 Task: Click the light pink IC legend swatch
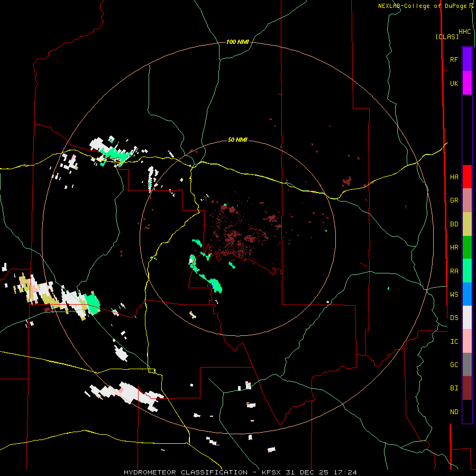(467, 341)
